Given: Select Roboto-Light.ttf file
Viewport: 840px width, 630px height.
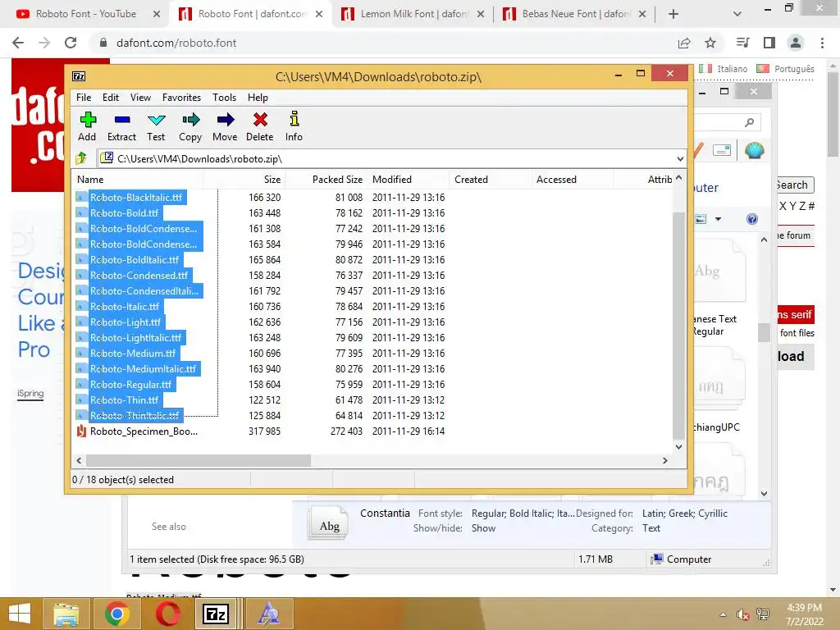Looking at the screenshot, I should [126, 322].
